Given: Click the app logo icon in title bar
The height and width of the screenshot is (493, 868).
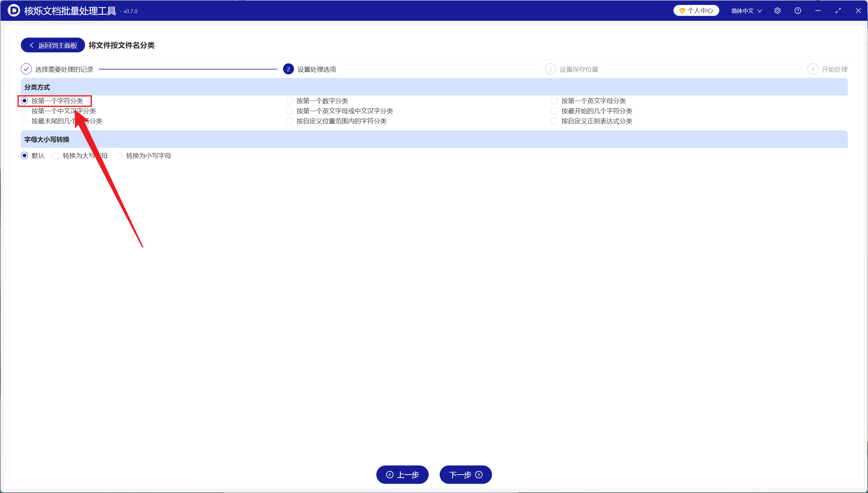Looking at the screenshot, I should [x=13, y=10].
